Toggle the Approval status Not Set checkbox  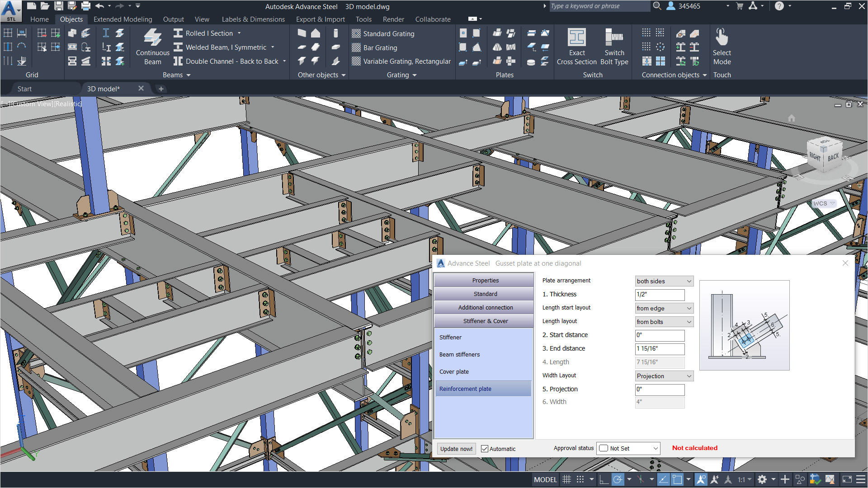tap(604, 448)
